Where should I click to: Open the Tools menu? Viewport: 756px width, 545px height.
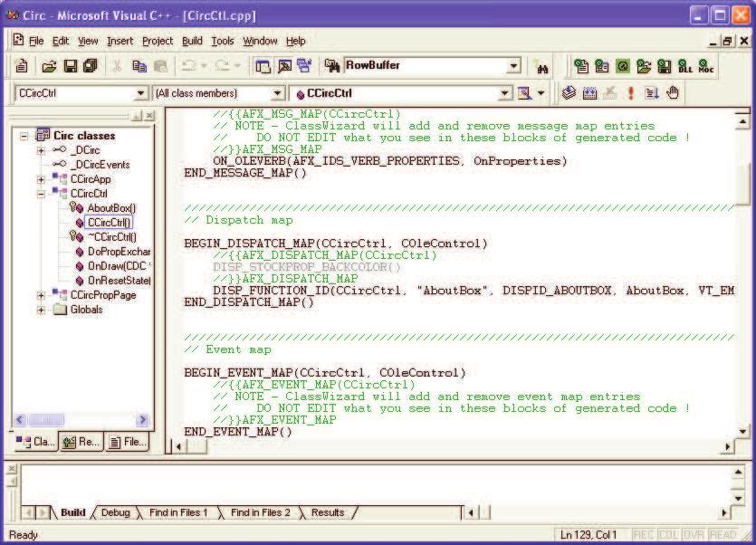[222, 41]
